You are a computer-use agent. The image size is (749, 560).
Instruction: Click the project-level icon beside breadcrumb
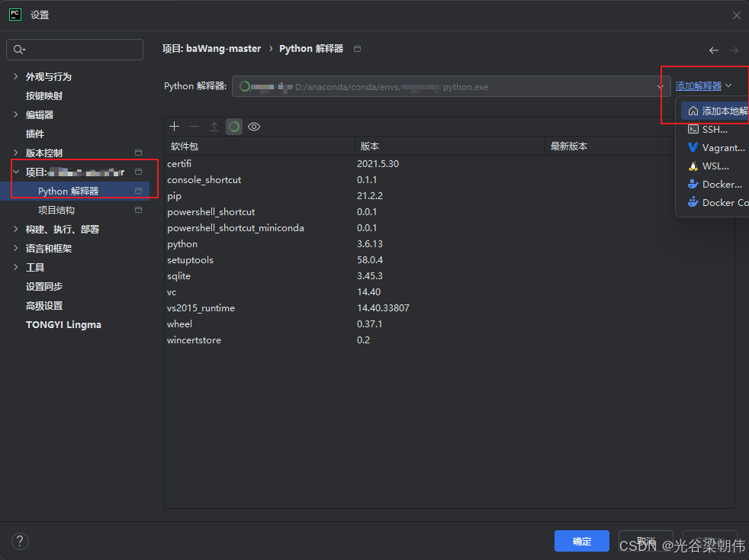click(357, 49)
